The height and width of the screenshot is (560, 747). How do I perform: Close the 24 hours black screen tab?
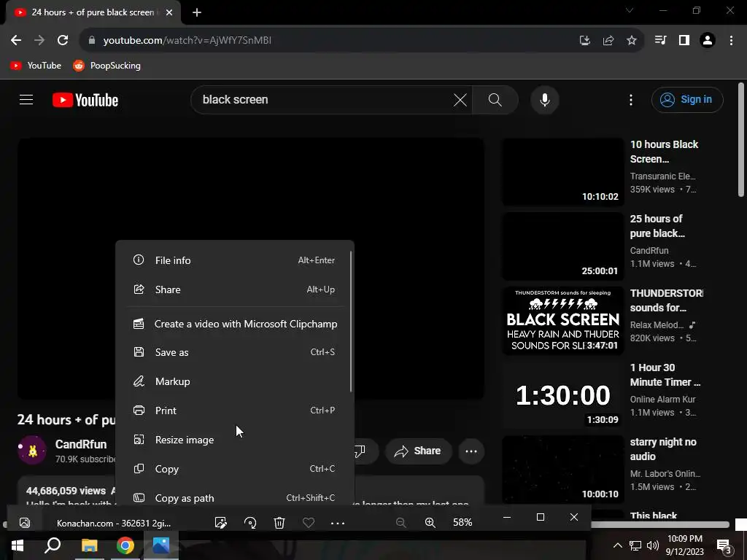[x=169, y=12]
